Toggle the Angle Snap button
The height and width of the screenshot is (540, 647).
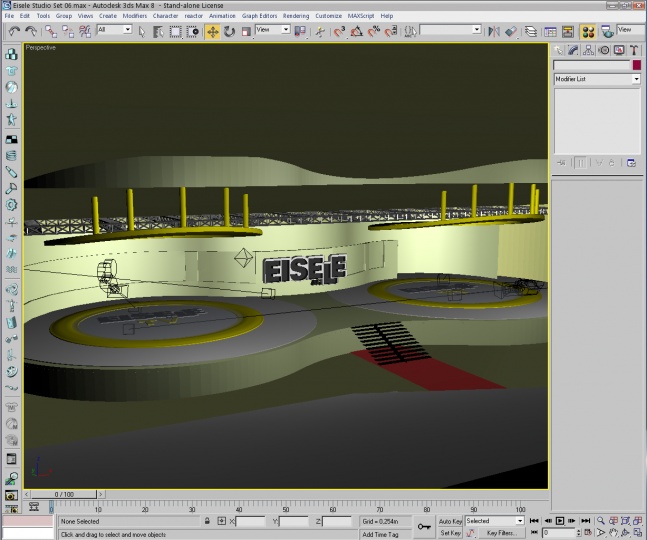(x=357, y=31)
